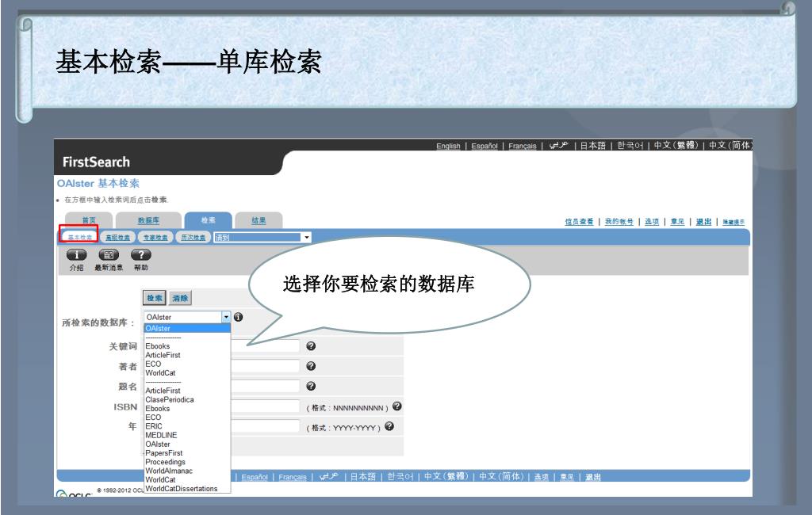Click the 意见 link beside 退出 in the header
Image resolution: width=812 pixels, height=515 pixels.
point(677,222)
